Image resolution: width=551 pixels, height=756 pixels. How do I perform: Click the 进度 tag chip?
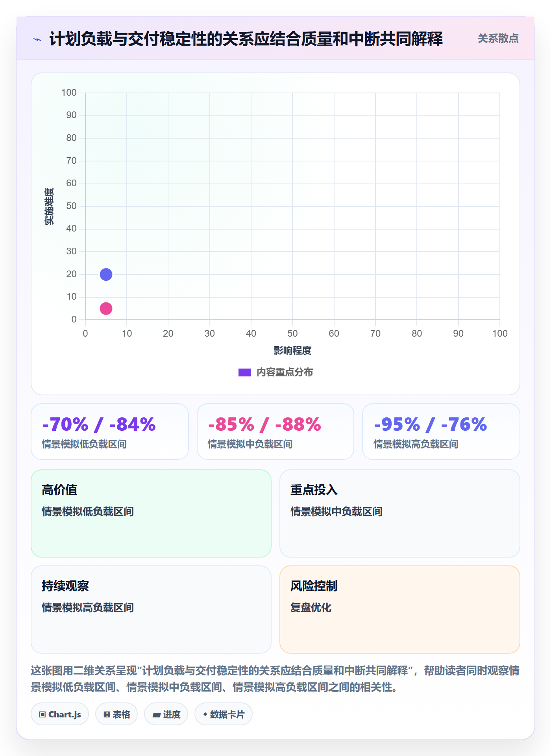pos(166,714)
